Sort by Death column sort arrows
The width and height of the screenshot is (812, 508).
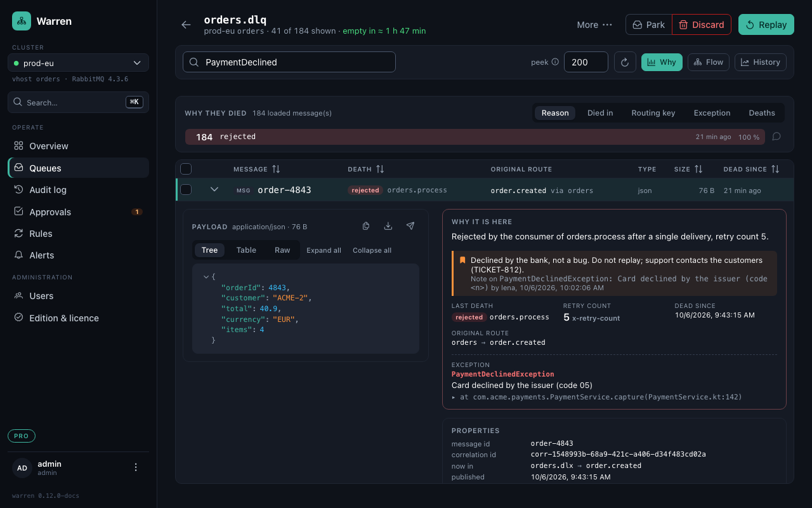(380, 169)
